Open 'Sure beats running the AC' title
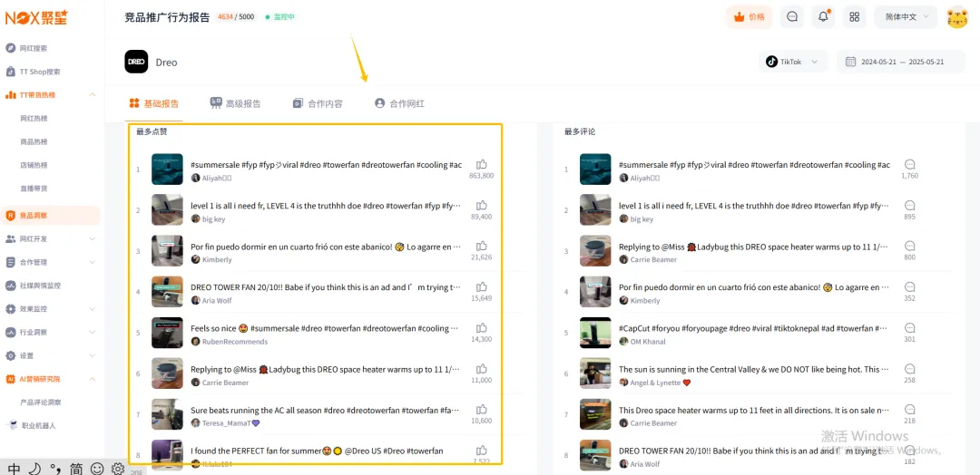 click(x=326, y=410)
